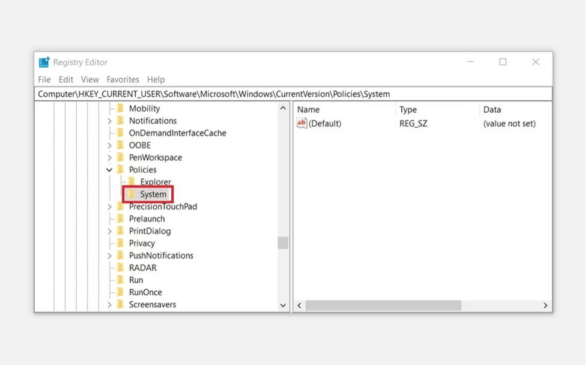Click the tree pane scroll up arrow
The width and height of the screenshot is (588, 366).
283,108
